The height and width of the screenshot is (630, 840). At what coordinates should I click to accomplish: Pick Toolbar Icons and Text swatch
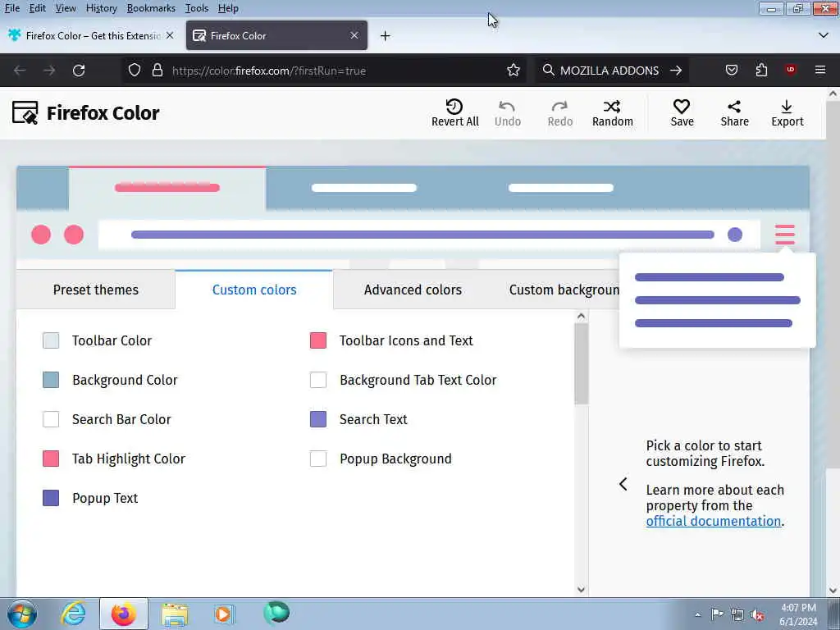click(318, 340)
